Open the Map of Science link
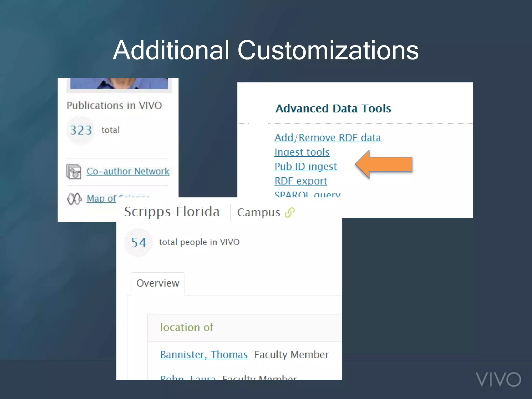The image size is (532, 399). point(118,198)
